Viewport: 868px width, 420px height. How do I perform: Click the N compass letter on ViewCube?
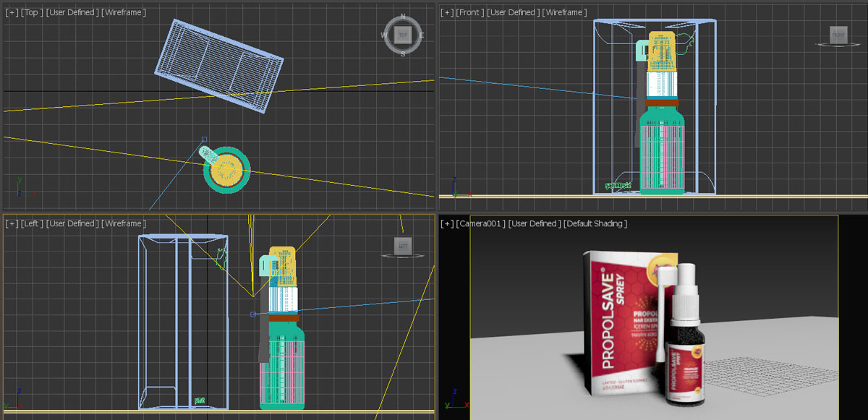coord(402,17)
